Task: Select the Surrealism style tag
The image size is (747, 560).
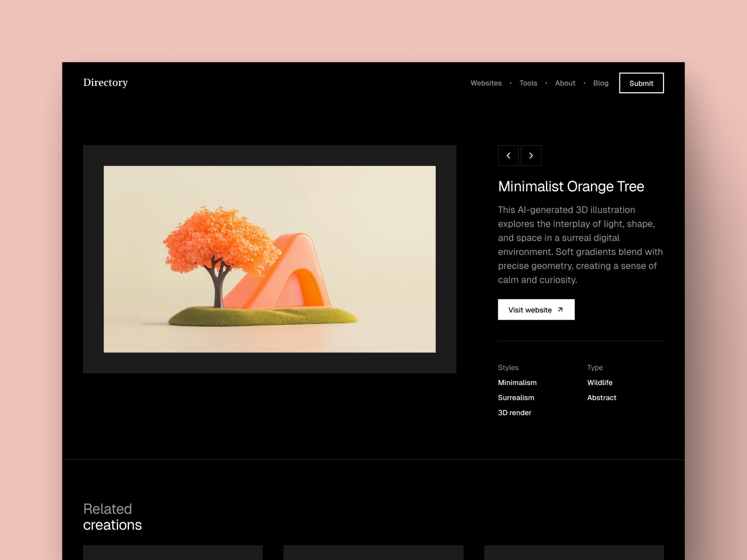Action: [x=516, y=398]
